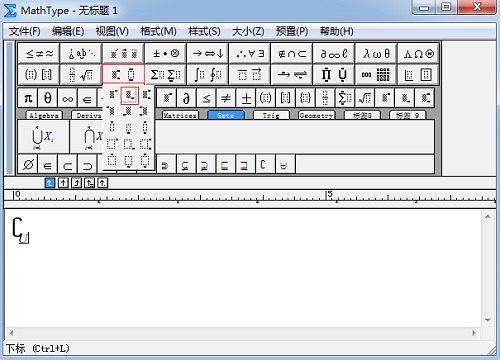Open the relational symbols palette

[x=39, y=53]
